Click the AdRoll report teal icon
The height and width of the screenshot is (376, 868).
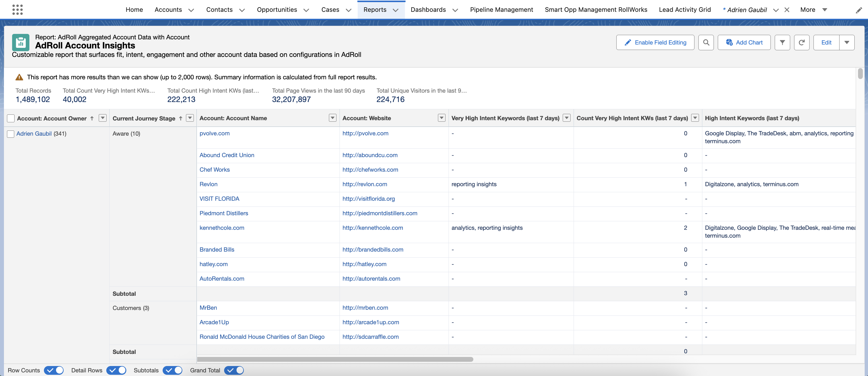tap(21, 42)
